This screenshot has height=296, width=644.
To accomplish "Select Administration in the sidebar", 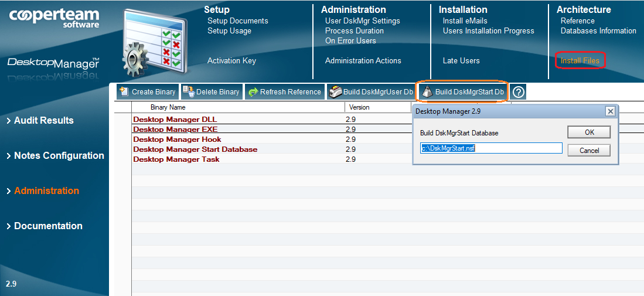I will [x=43, y=191].
